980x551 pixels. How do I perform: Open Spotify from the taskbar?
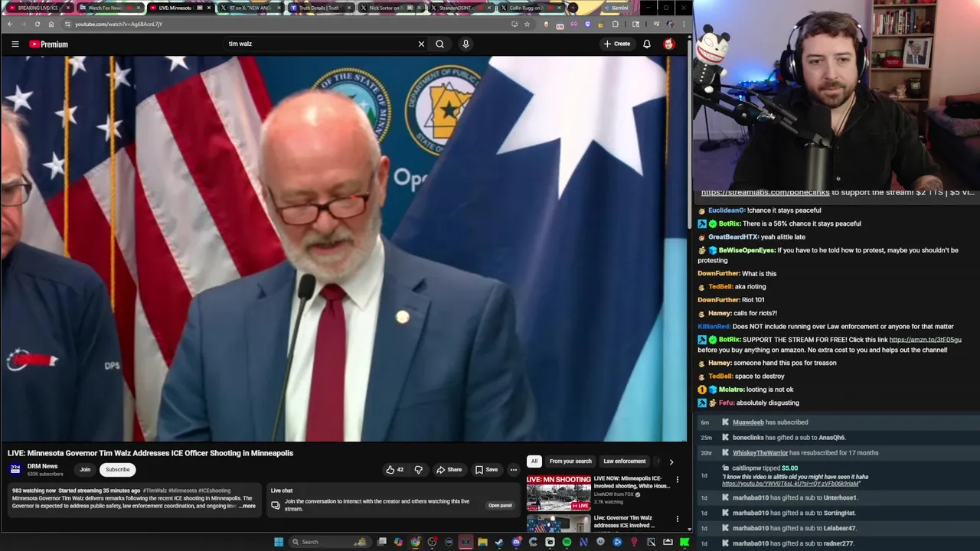567,542
